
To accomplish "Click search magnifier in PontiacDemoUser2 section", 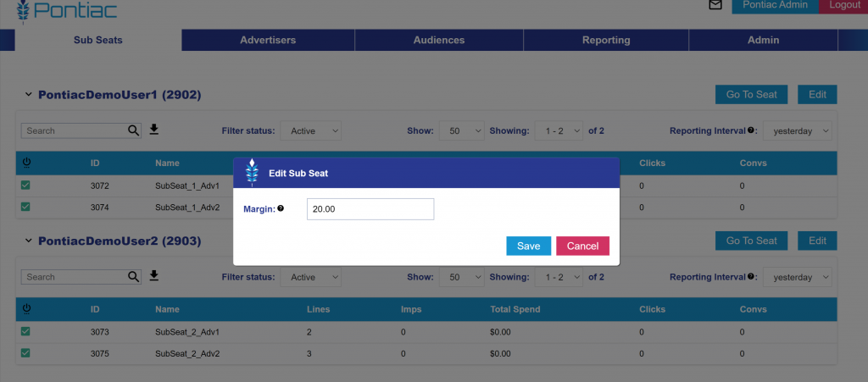I will click(x=133, y=276).
